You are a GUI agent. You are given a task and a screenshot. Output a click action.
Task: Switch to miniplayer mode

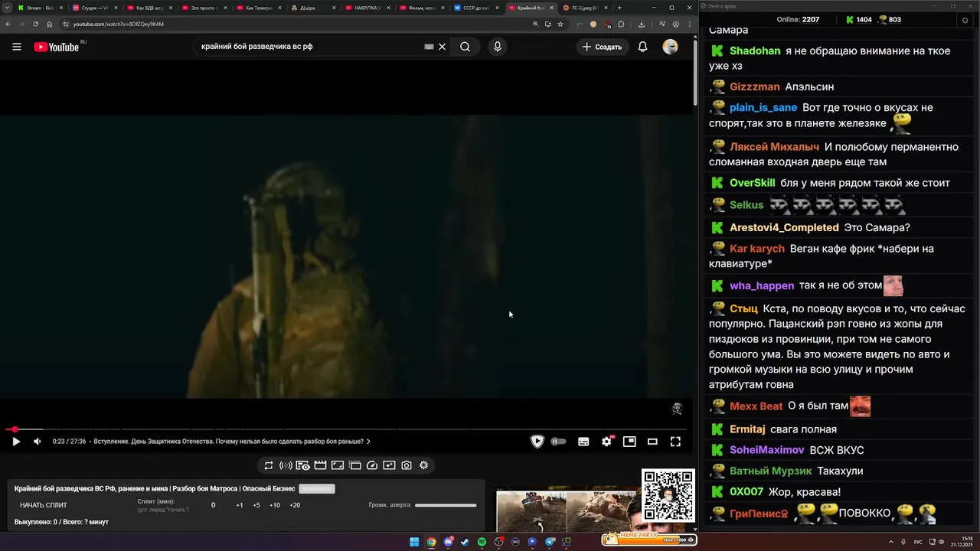point(629,442)
